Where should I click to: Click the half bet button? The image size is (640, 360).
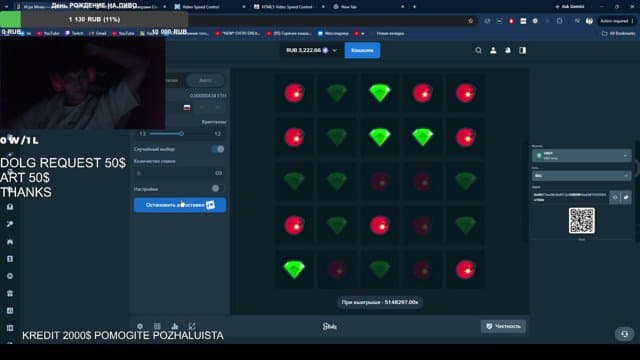202,107
